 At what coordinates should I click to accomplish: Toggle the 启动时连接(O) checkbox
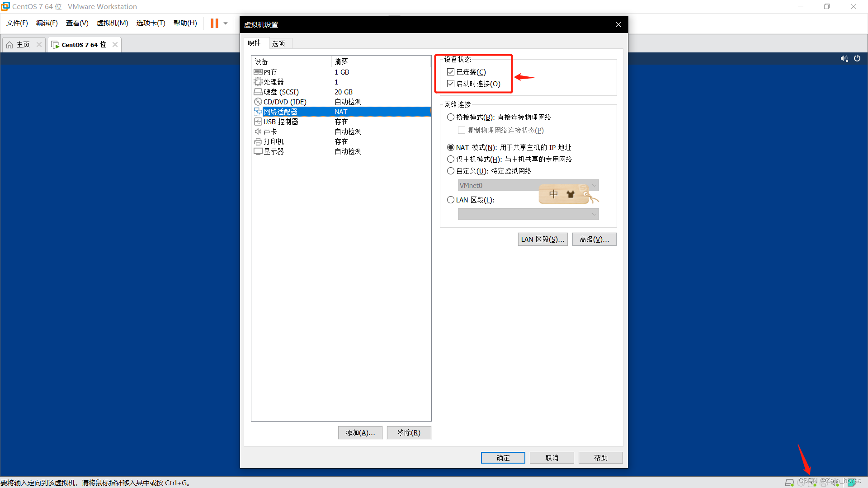click(451, 84)
